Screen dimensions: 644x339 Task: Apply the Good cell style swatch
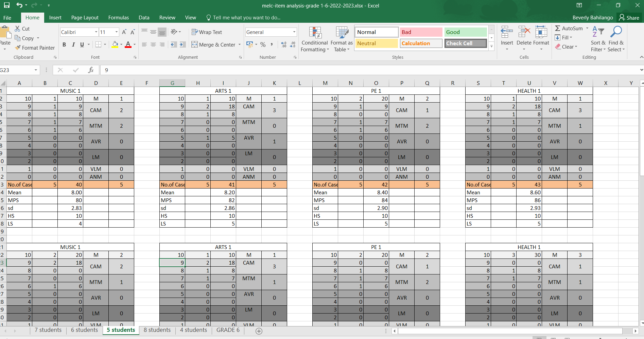tap(466, 32)
